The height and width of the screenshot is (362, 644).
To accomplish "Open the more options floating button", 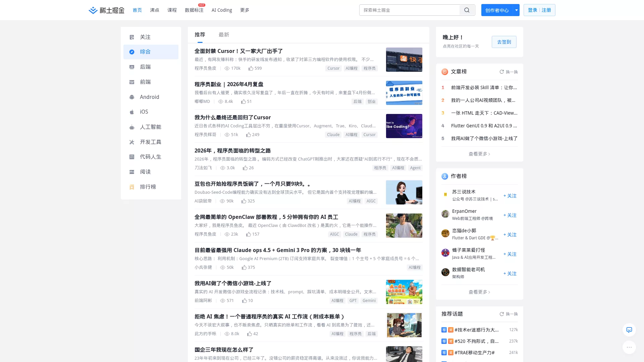I will 629,347.
